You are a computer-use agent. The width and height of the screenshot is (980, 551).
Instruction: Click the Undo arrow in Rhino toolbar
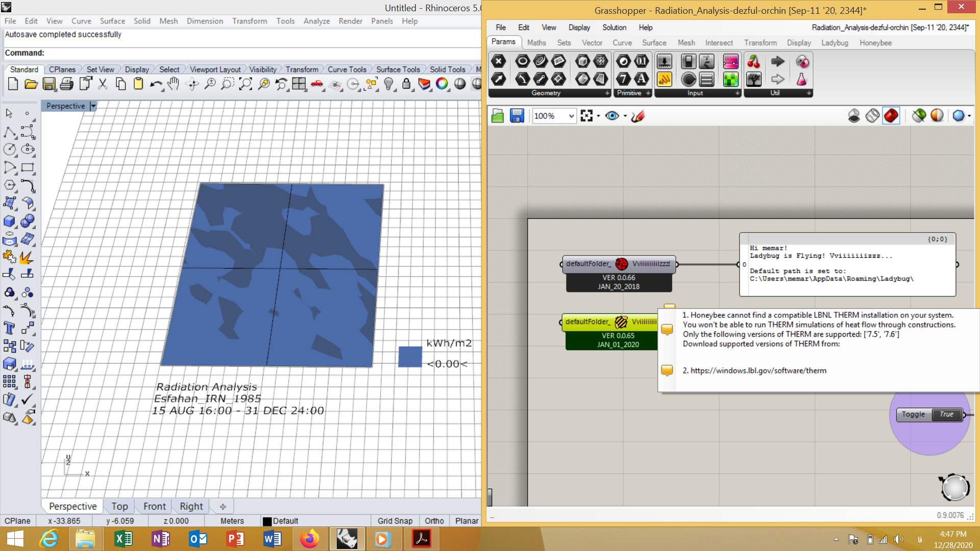pyautogui.click(x=156, y=84)
